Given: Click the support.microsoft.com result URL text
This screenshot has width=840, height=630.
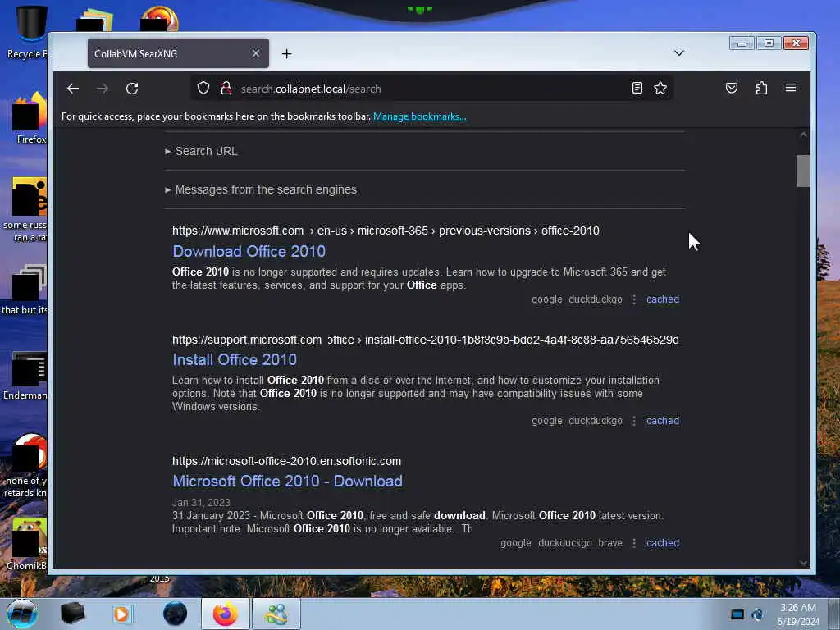Looking at the screenshot, I should 426,340.
